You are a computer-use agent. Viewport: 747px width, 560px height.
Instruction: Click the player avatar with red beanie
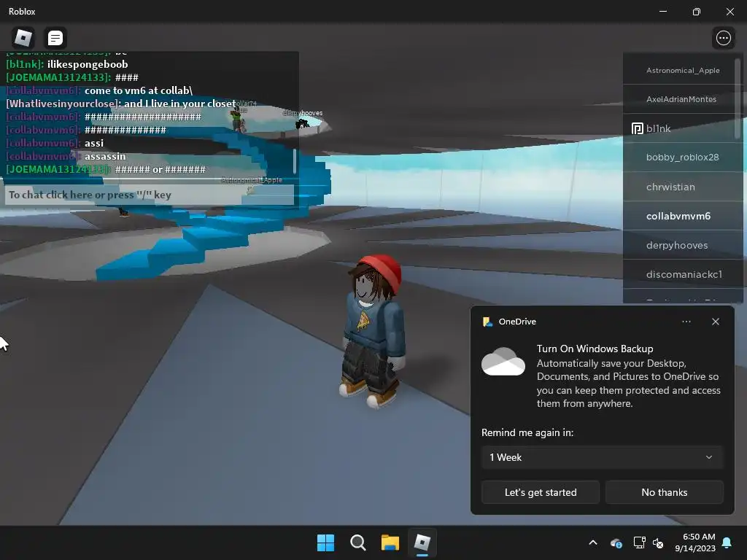[x=373, y=331]
